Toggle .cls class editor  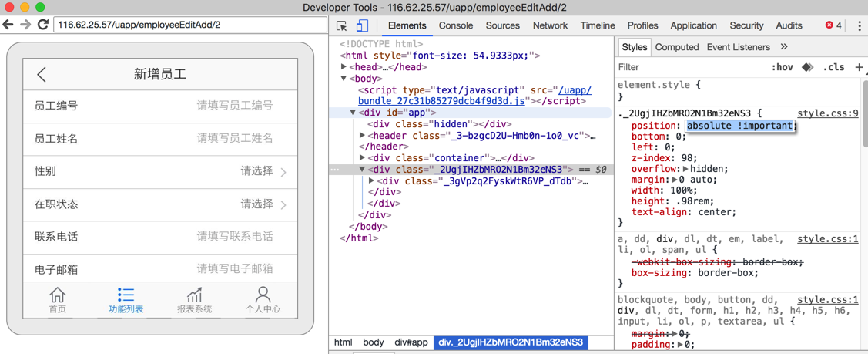click(833, 67)
